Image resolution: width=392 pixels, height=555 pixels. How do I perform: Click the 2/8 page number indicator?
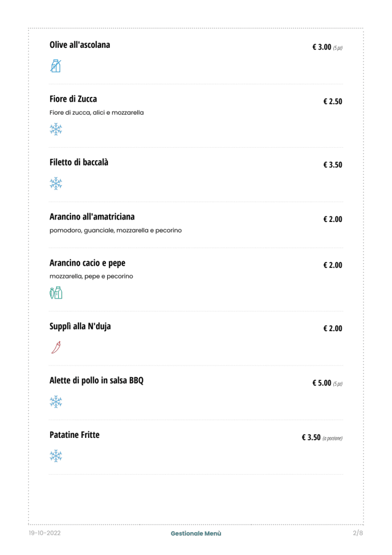pos(358,534)
